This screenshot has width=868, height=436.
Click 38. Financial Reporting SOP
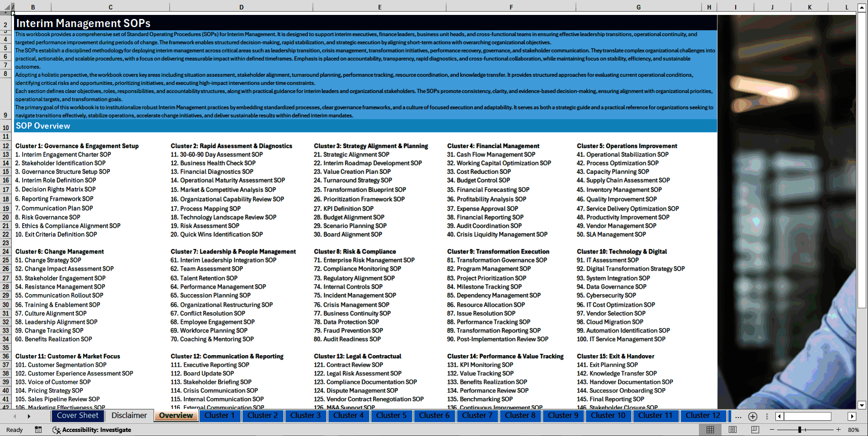tap(485, 217)
